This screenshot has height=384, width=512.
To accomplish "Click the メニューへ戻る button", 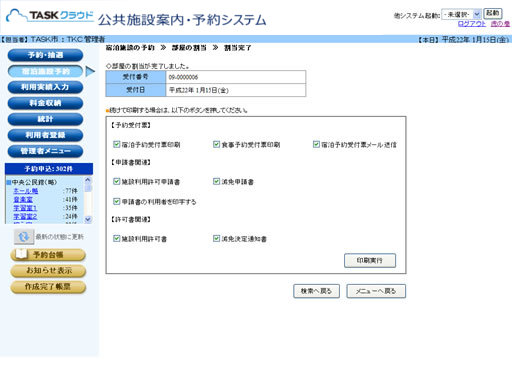I will (x=376, y=291).
